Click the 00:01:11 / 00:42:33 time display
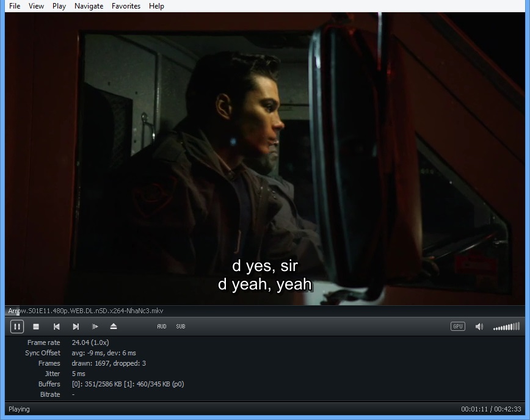Viewport: 530px width, 420px height. tap(491, 409)
